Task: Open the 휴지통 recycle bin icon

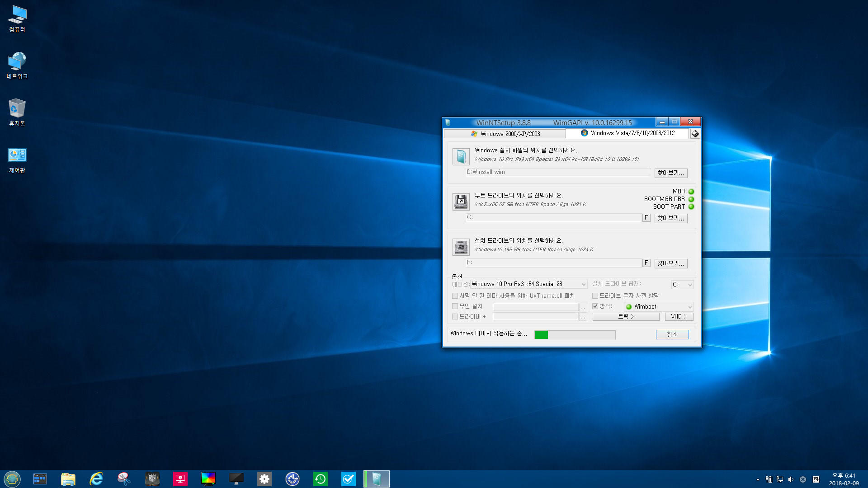Action: click(17, 113)
